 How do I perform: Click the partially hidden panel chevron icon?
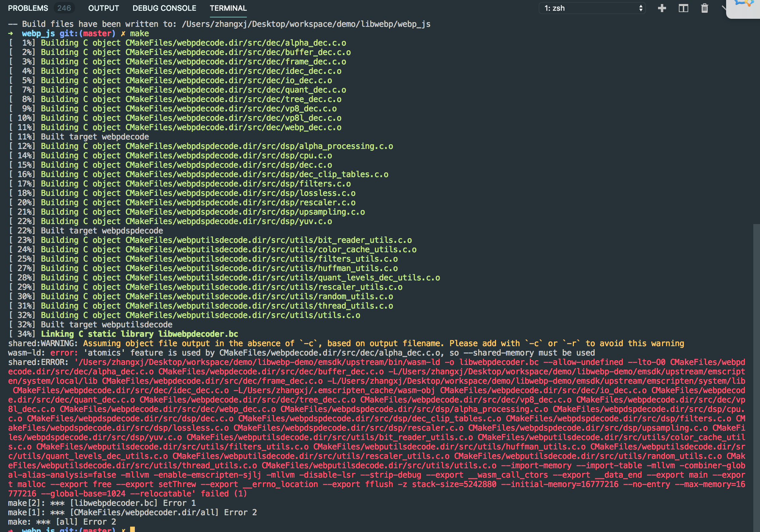[x=724, y=8]
